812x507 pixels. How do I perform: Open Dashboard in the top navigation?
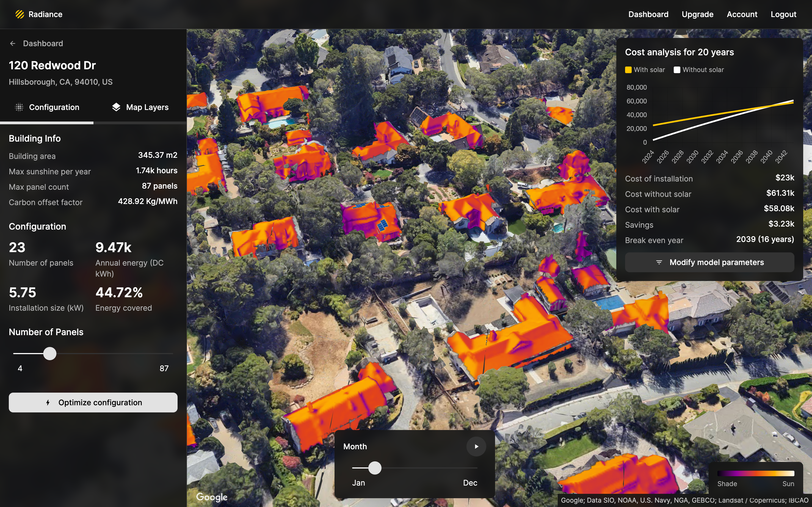(648, 14)
